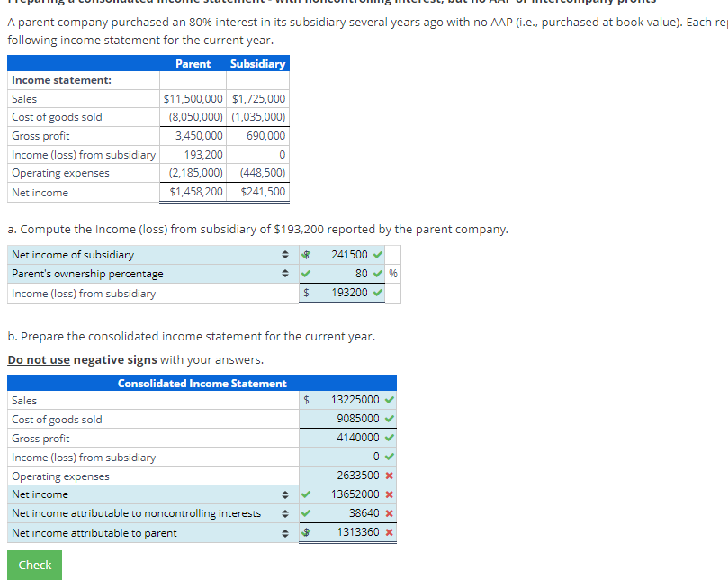Click the green Check button

[x=34, y=565]
